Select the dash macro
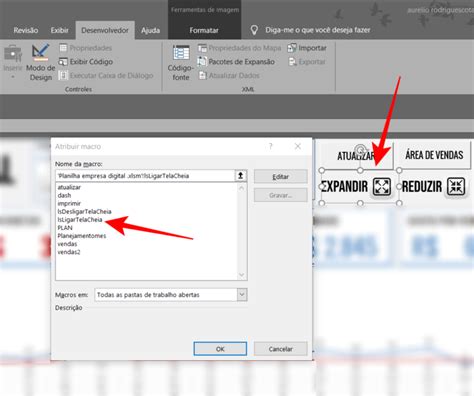Screen dimensions: 474x396 (64, 195)
